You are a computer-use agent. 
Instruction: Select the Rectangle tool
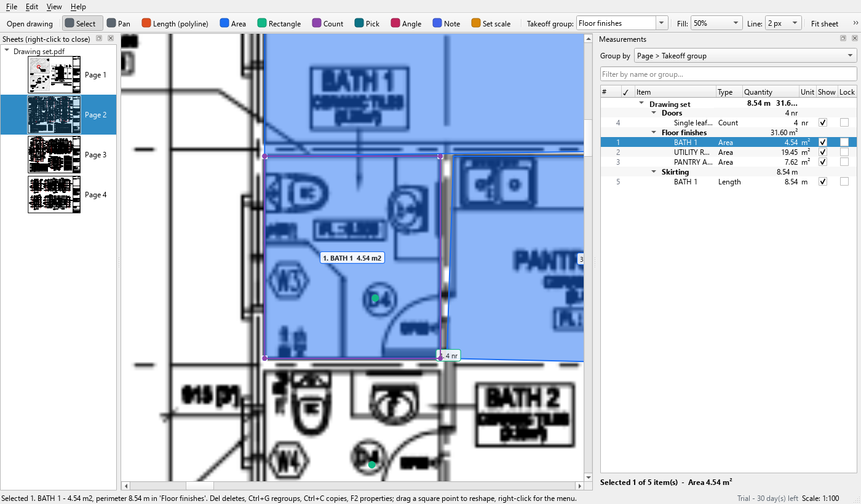pyautogui.click(x=279, y=23)
